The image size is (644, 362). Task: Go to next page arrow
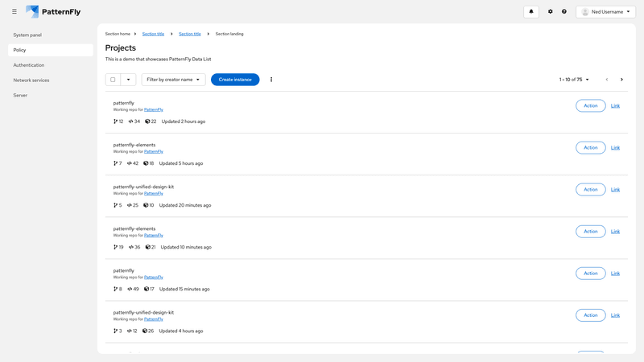tap(621, 80)
